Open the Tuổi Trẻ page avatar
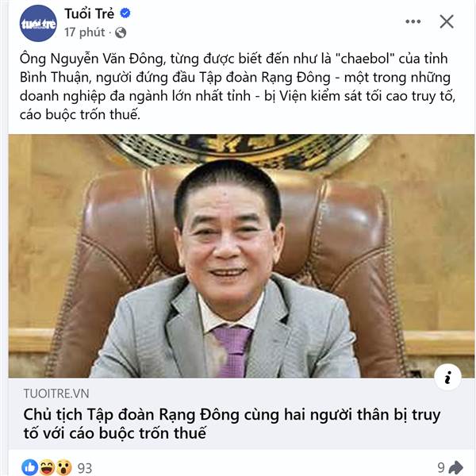 coord(38,24)
